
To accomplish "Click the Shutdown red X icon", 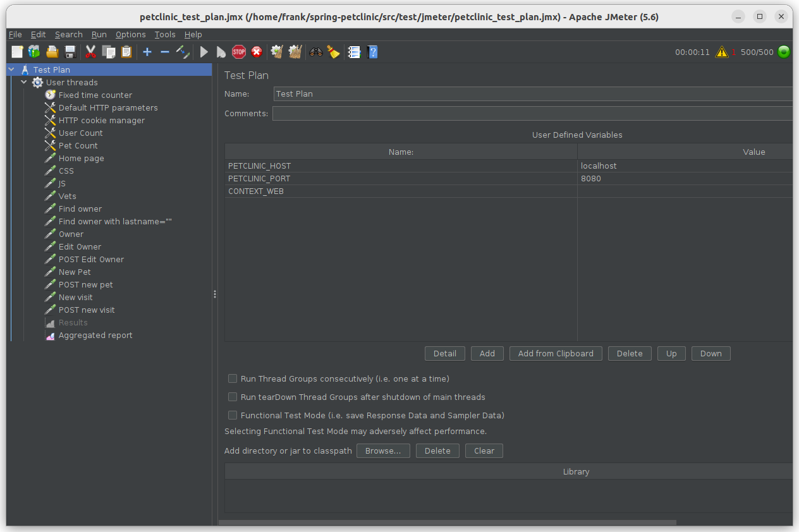I will pyautogui.click(x=257, y=52).
